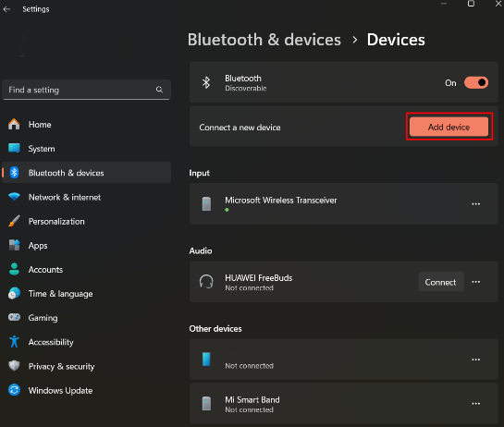The image size is (504, 427).
Task: Click the Privacy shield icon
Action: pos(14,366)
